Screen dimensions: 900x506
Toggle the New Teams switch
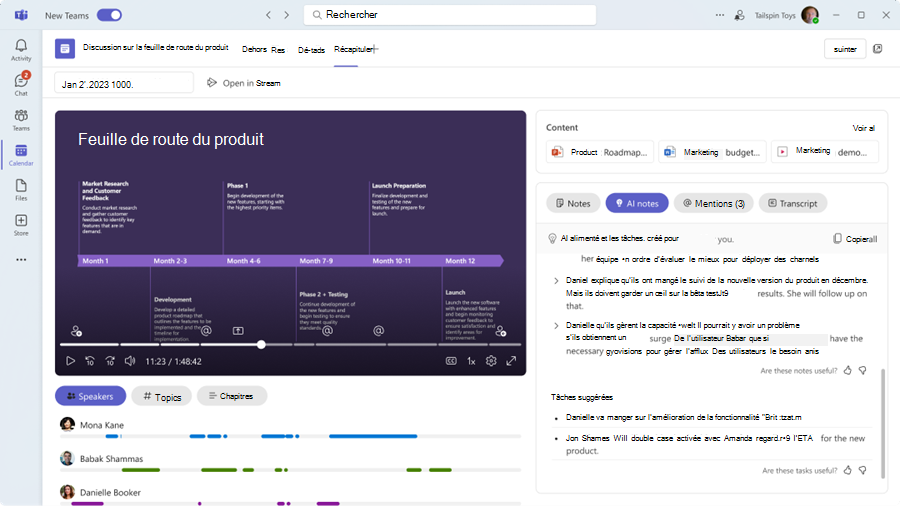click(x=109, y=15)
